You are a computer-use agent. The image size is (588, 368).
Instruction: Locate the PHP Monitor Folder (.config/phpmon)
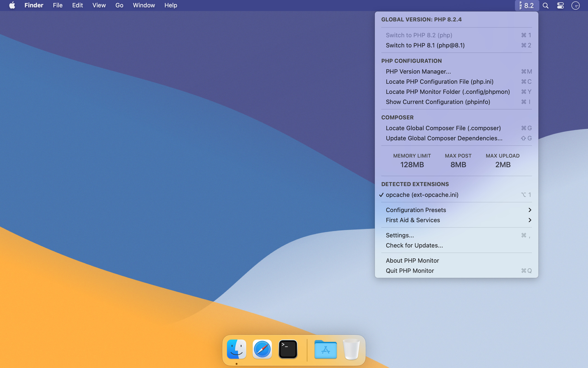click(457, 92)
